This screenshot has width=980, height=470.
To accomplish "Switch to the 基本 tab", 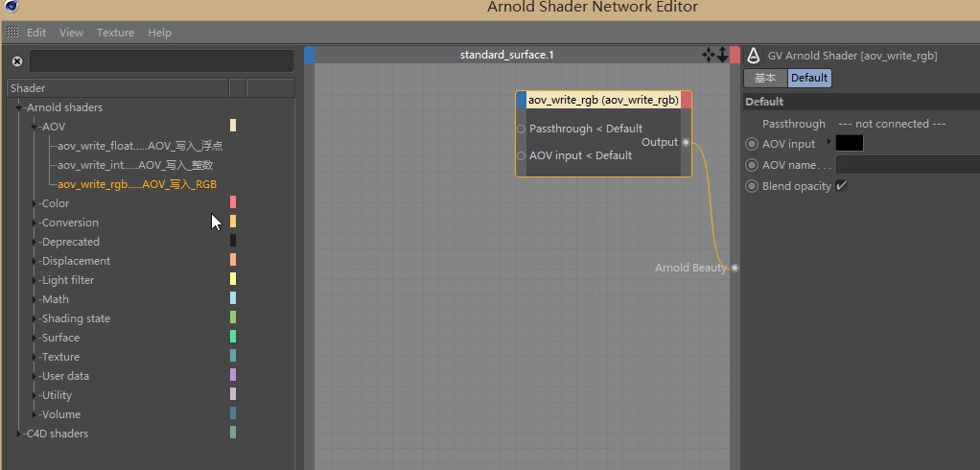I will [765, 78].
